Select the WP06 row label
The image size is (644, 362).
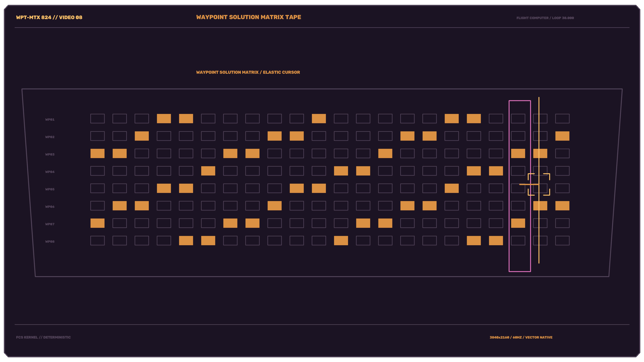[x=50, y=207]
